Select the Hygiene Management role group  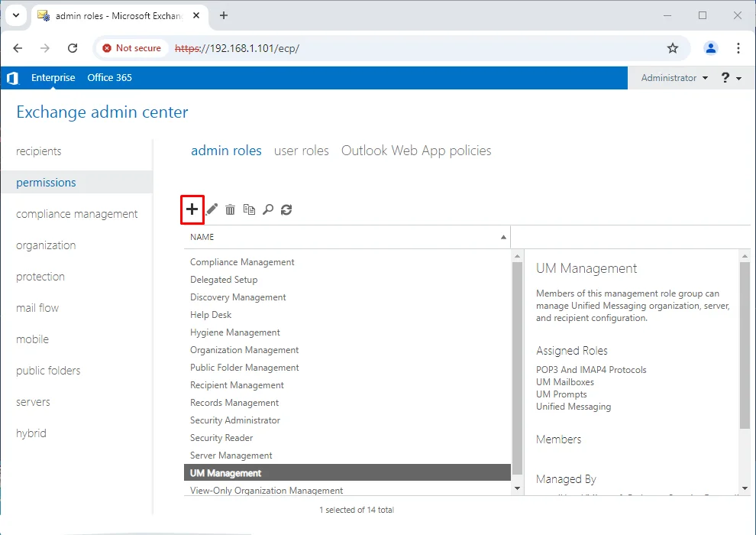point(347,332)
